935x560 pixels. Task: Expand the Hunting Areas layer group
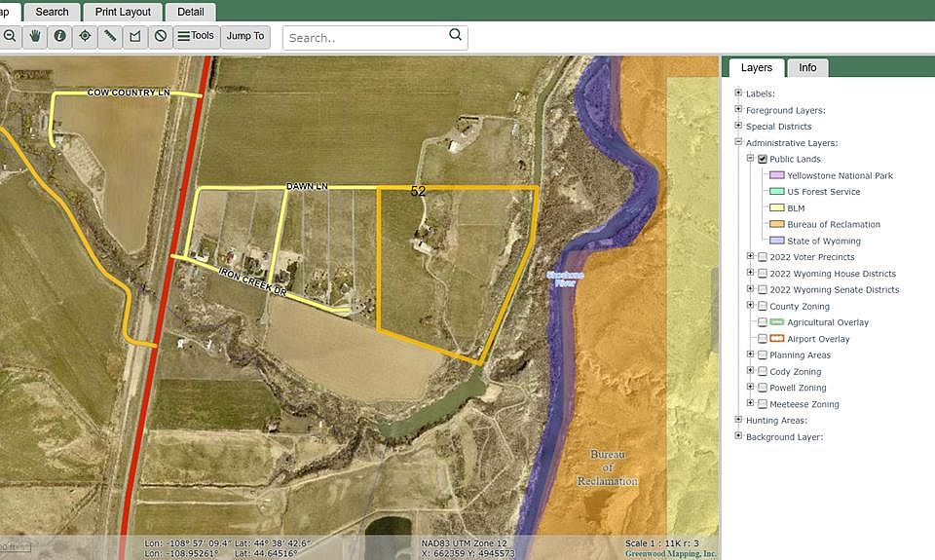click(738, 420)
